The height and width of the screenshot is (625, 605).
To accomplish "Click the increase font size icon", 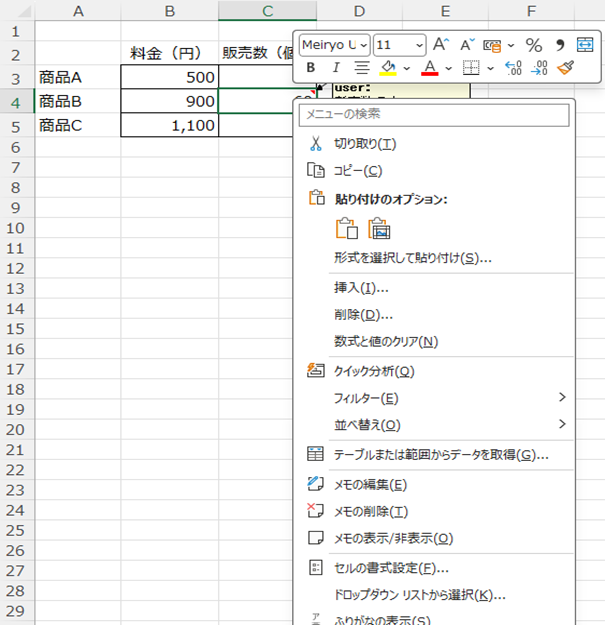I will [441, 45].
